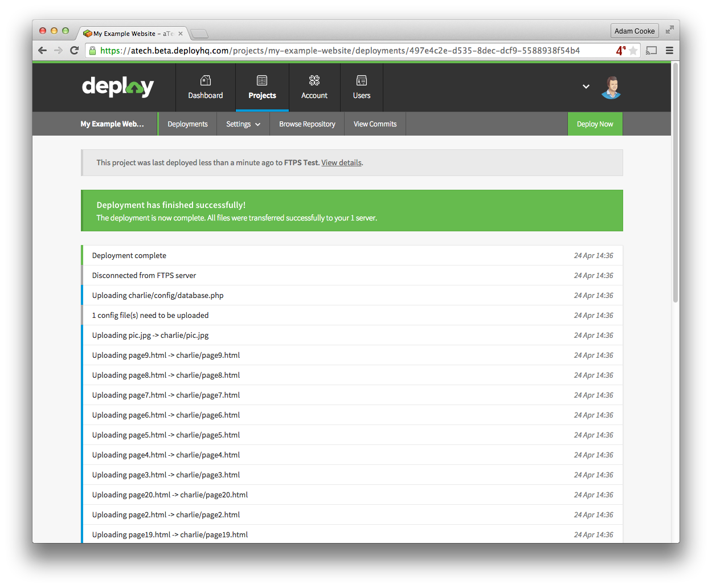Image resolution: width=712 pixels, height=588 pixels.
Task: Switch to the Deployments tab
Action: [187, 124]
